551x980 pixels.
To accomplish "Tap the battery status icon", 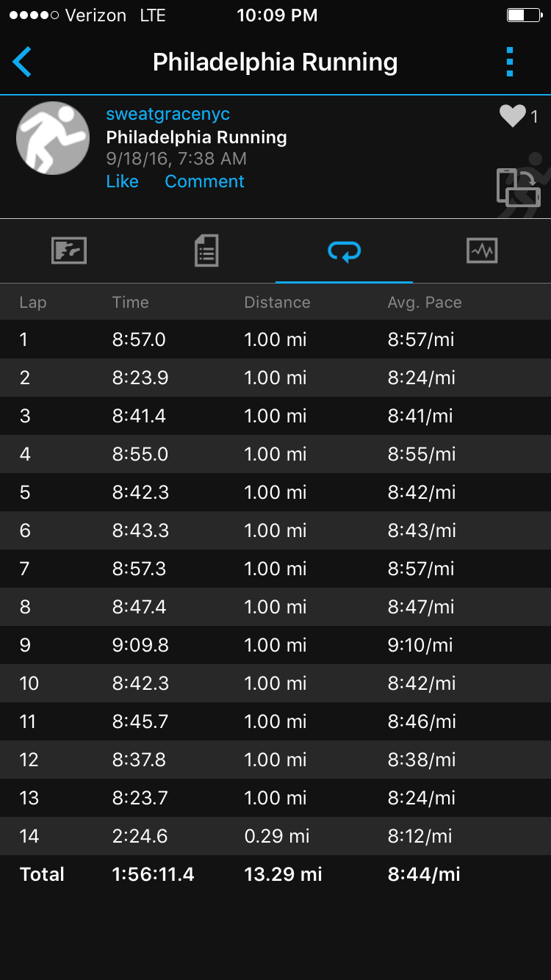I will 523,15.
